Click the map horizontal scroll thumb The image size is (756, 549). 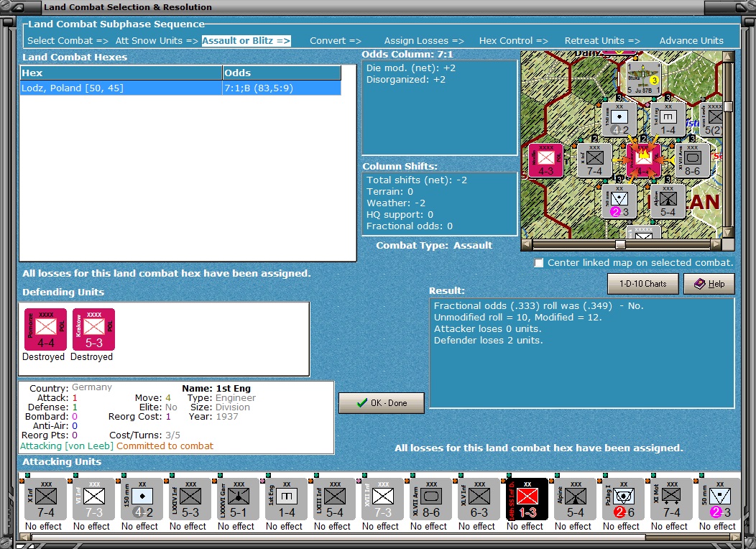point(620,245)
